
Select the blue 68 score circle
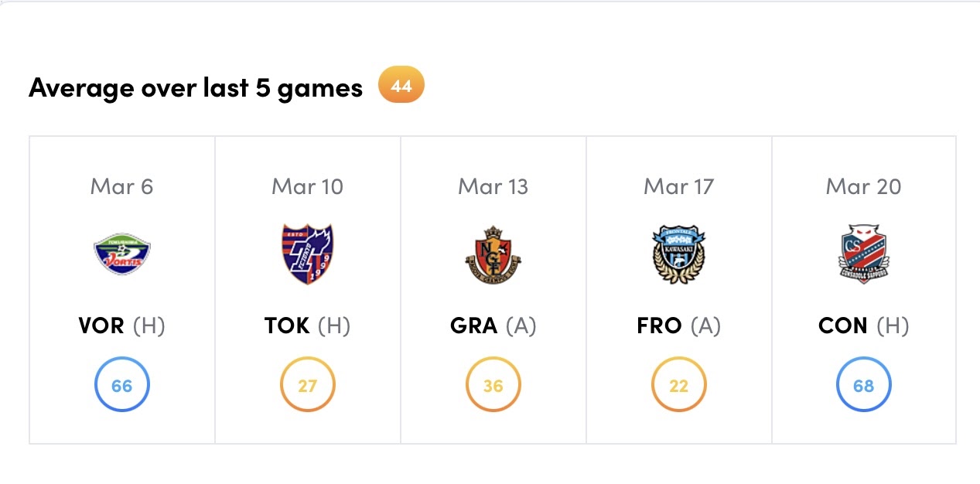[x=864, y=384]
